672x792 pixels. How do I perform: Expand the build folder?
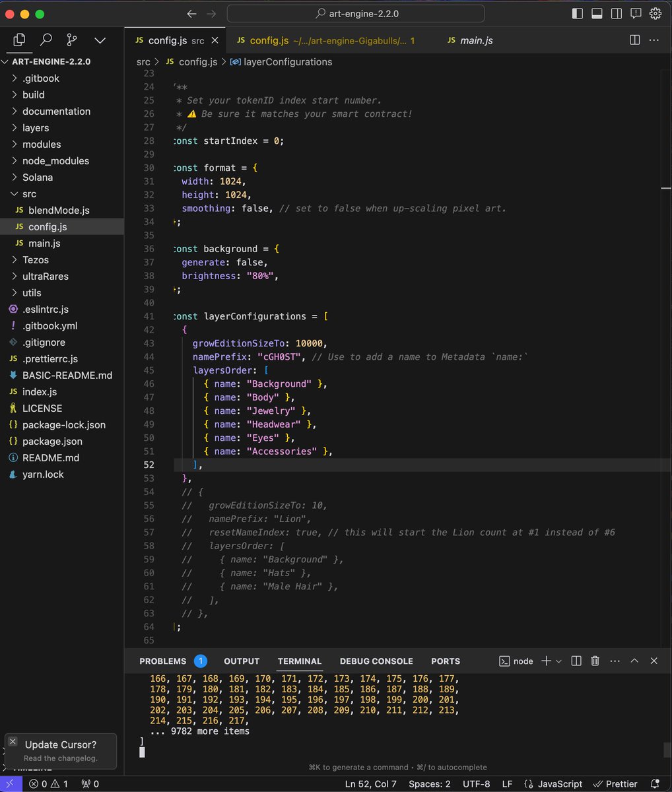(62, 94)
